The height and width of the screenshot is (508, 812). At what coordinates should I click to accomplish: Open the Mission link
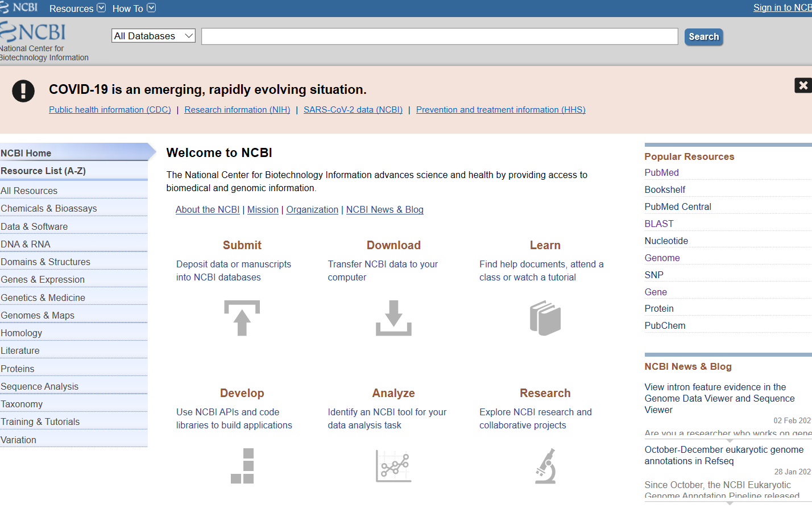tap(263, 209)
